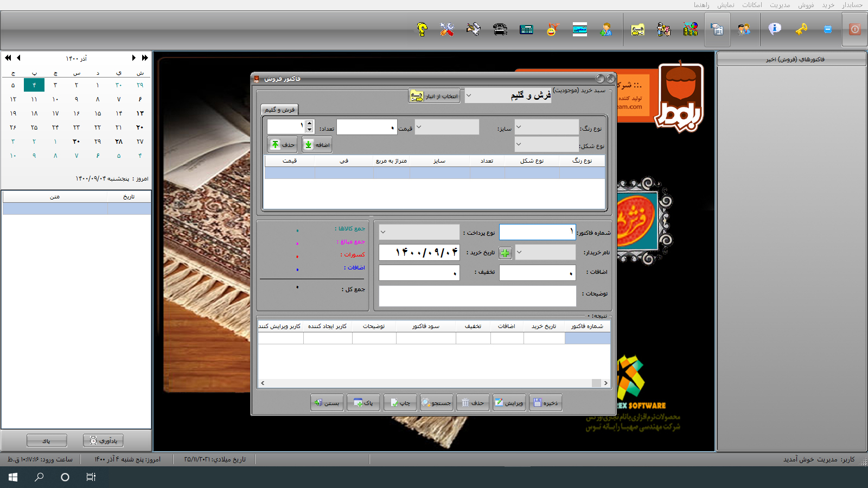Viewport: 868px width, 488px height.
Task: Click the blue info speech bubble icon
Action: (x=775, y=29)
